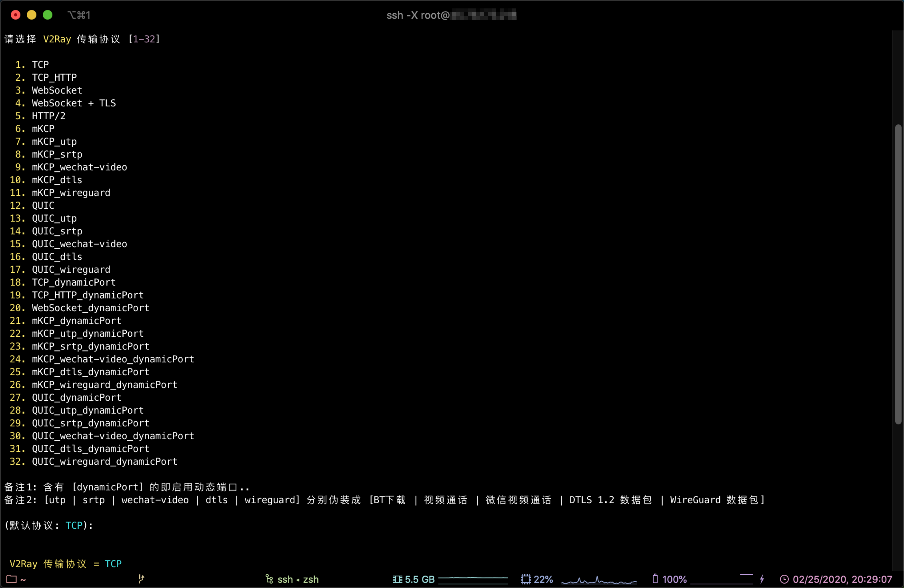Click the 100% battery value
The image size is (904, 588).
pos(674,579)
